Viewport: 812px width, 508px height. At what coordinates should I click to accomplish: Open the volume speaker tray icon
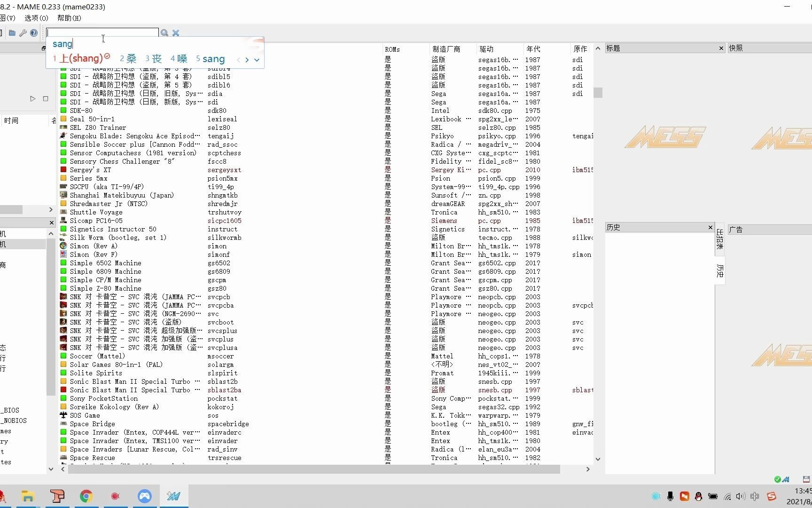(x=741, y=496)
